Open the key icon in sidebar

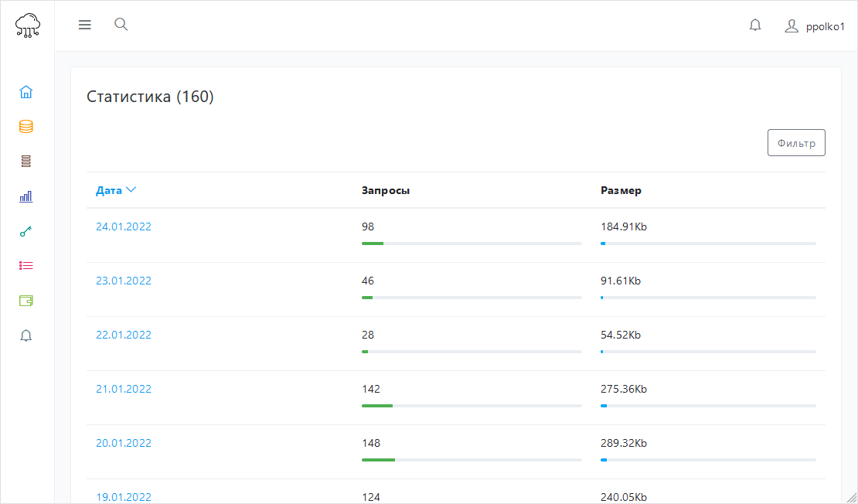point(26,231)
